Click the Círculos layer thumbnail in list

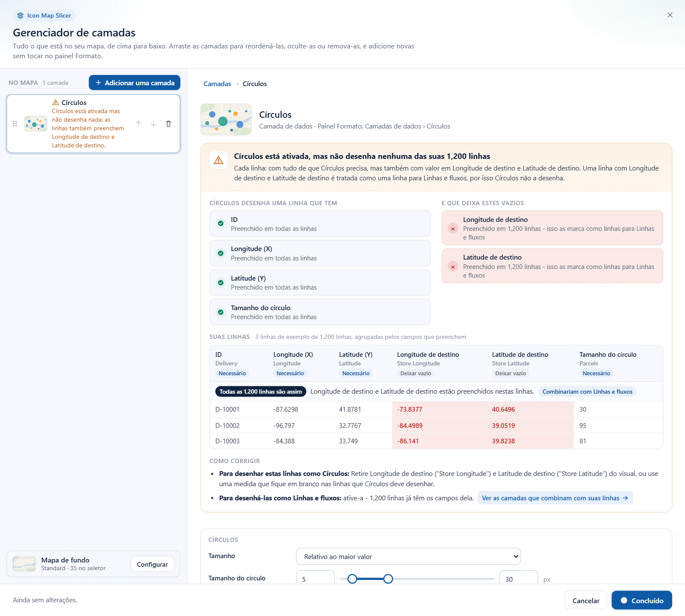coord(36,124)
